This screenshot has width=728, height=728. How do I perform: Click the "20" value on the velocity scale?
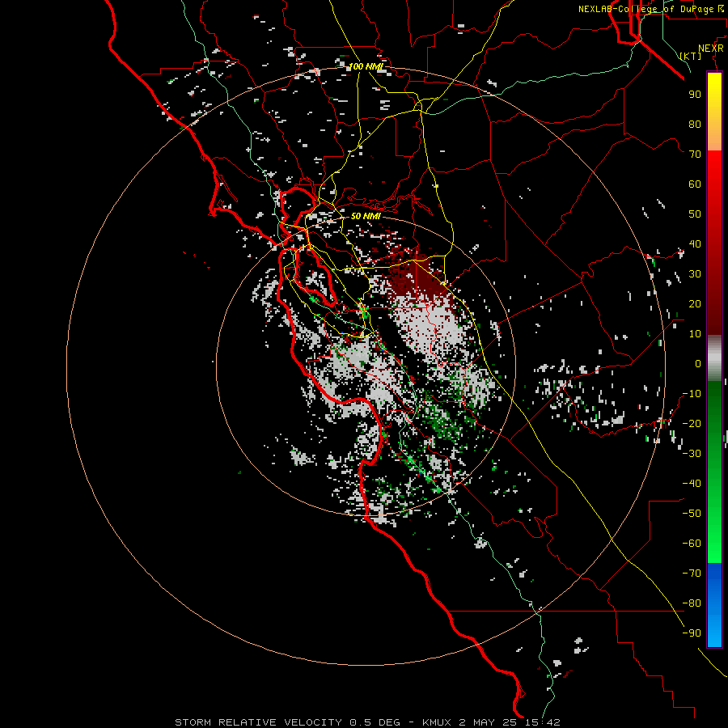point(695,303)
